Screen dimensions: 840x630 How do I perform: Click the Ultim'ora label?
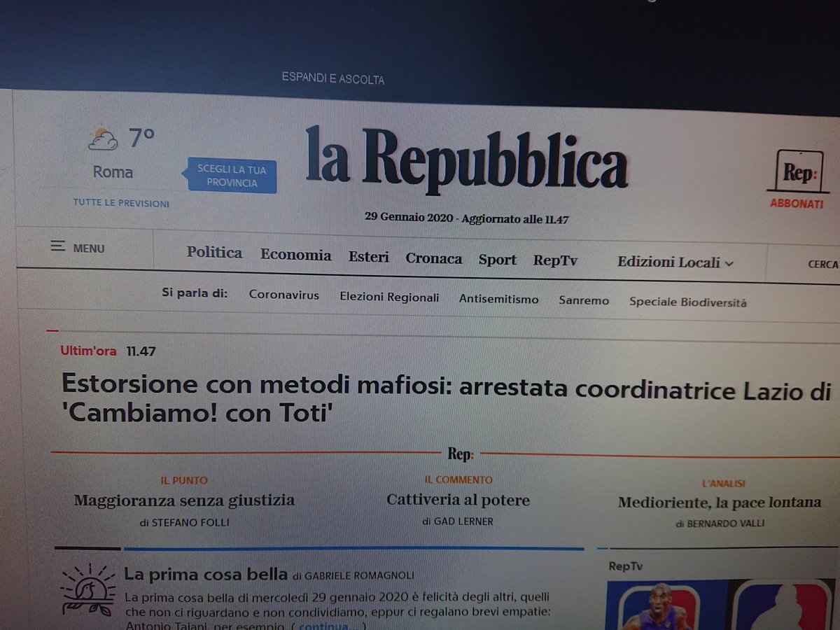88,351
